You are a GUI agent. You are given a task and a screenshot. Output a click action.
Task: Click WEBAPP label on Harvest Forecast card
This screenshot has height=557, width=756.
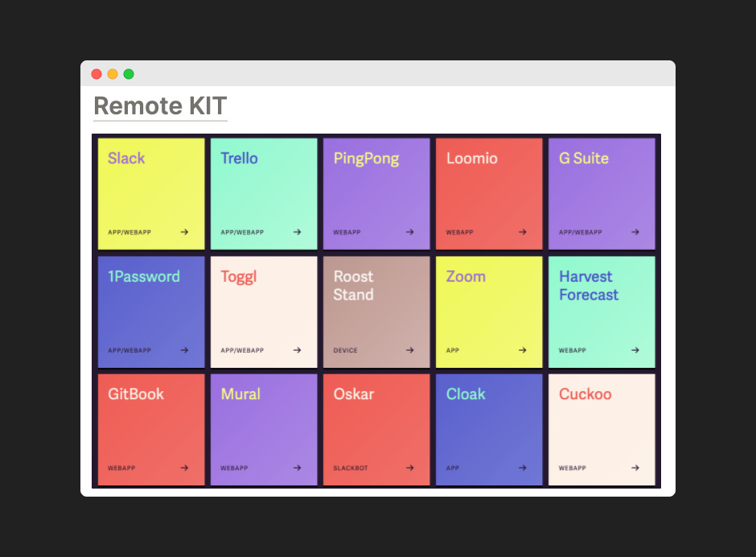coord(573,350)
